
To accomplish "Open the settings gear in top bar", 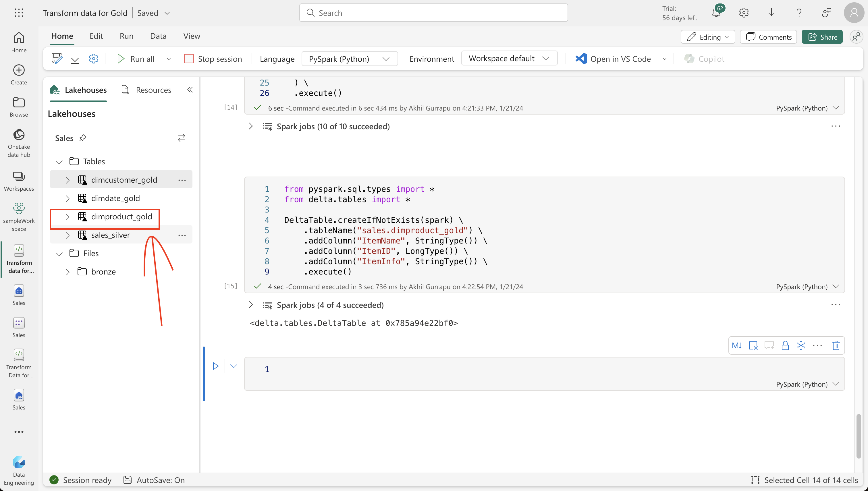I will 744,13.
